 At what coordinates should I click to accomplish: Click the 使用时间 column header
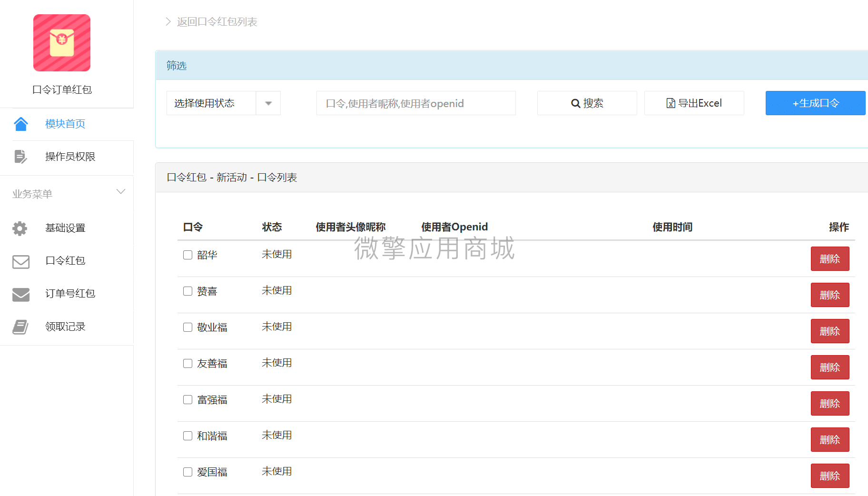point(672,227)
